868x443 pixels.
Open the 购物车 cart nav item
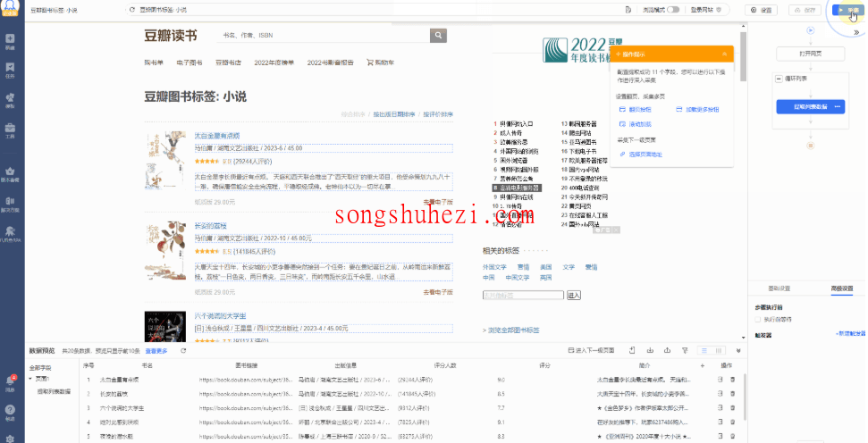point(380,63)
